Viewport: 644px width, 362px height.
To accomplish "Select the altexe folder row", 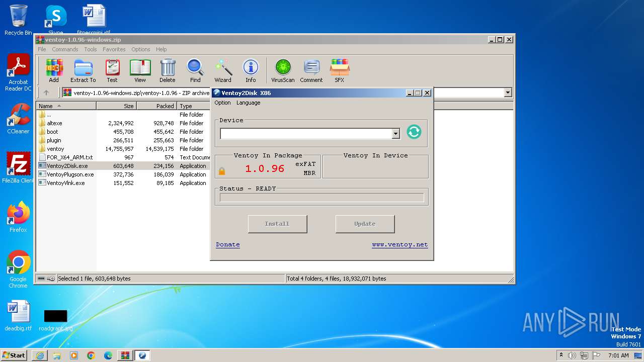I will (x=123, y=123).
